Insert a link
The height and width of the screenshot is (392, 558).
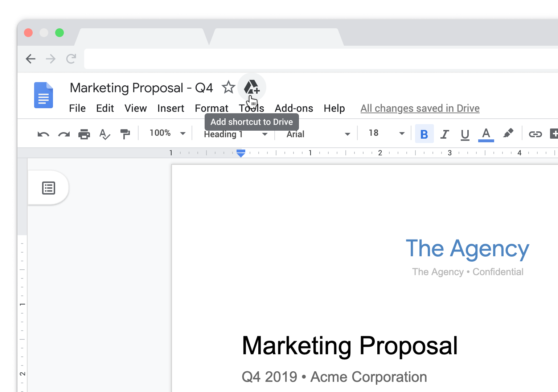coord(536,134)
